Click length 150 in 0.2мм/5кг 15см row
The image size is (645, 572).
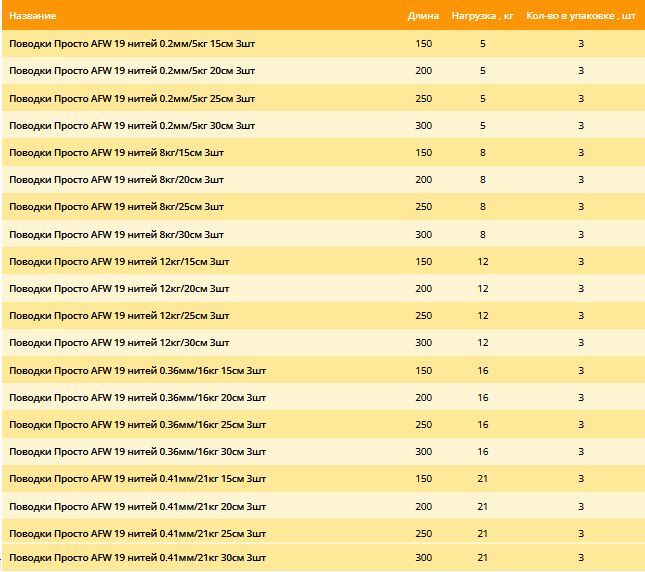coord(423,44)
